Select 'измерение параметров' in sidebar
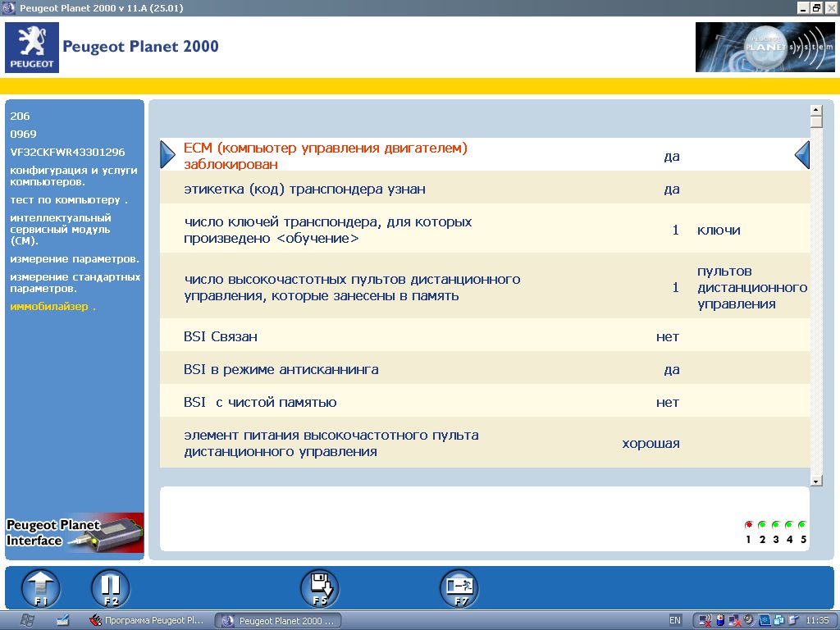Image resolution: width=840 pixels, height=630 pixels. tap(75, 258)
